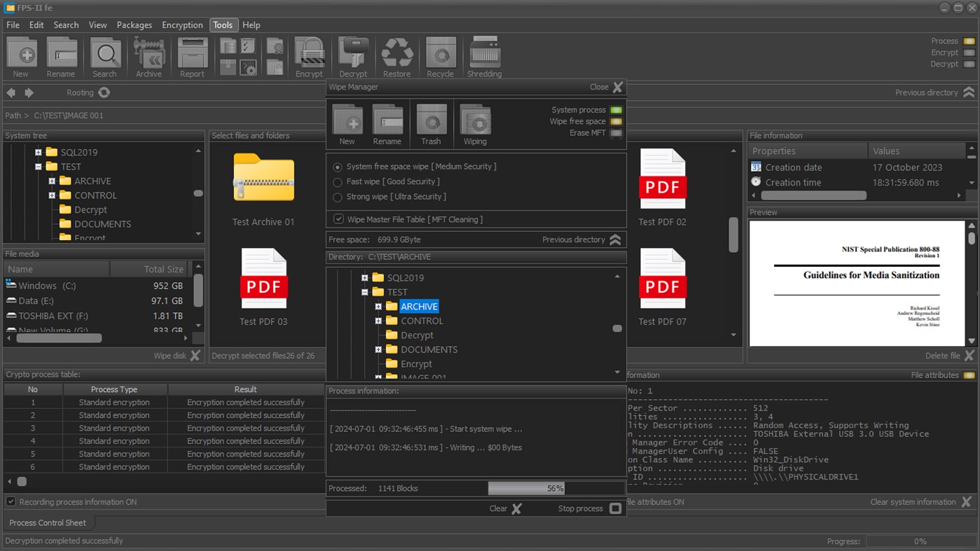Viewport: 980px width, 551px height.
Task: Click the wipe progress bar showing 56%
Action: pos(527,488)
